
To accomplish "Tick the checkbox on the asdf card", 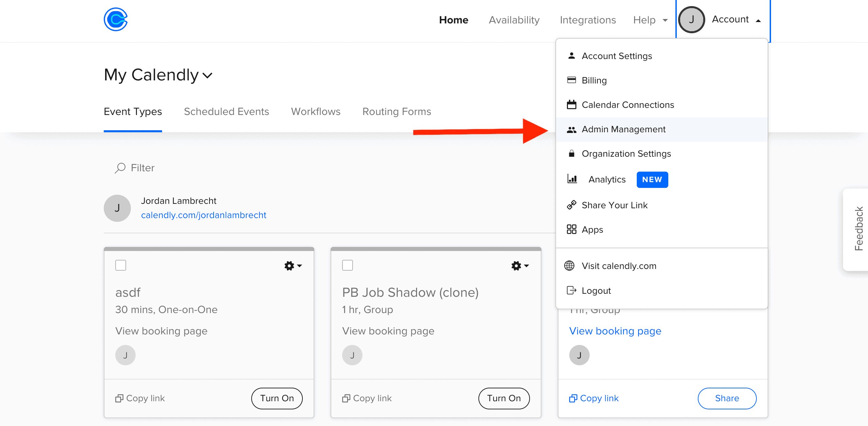I will tap(121, 265).
